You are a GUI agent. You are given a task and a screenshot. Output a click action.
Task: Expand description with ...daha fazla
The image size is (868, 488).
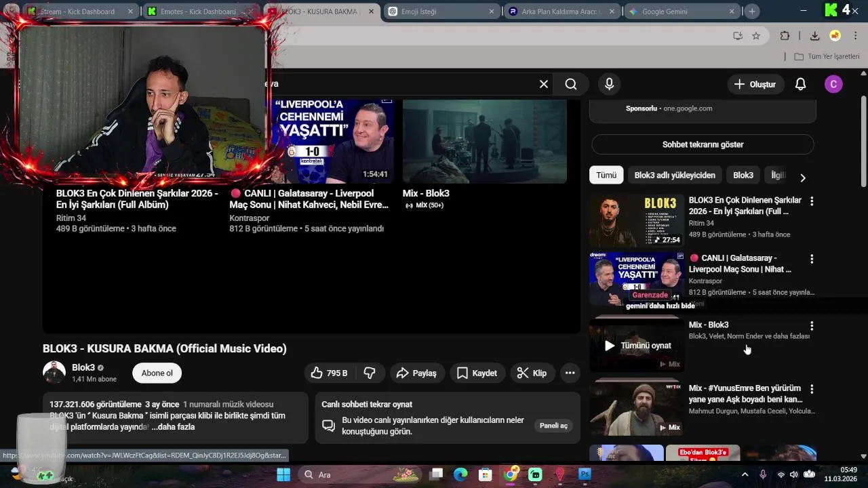pos(173,427)
